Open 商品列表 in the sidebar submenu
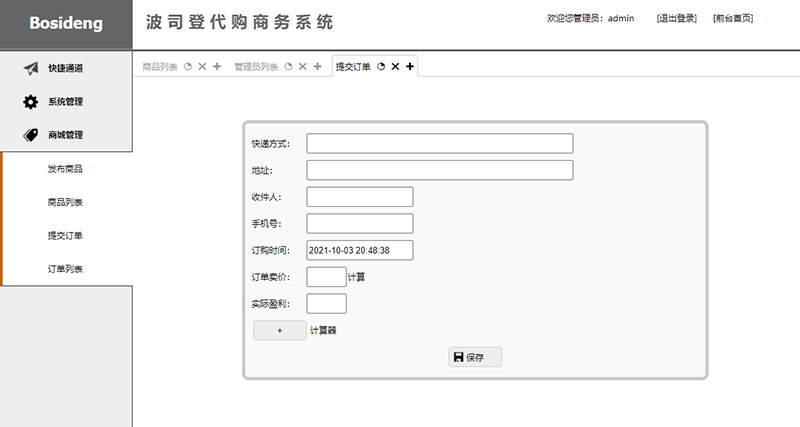The width and height of the screenshot is (800, 427). pos(65,202)
